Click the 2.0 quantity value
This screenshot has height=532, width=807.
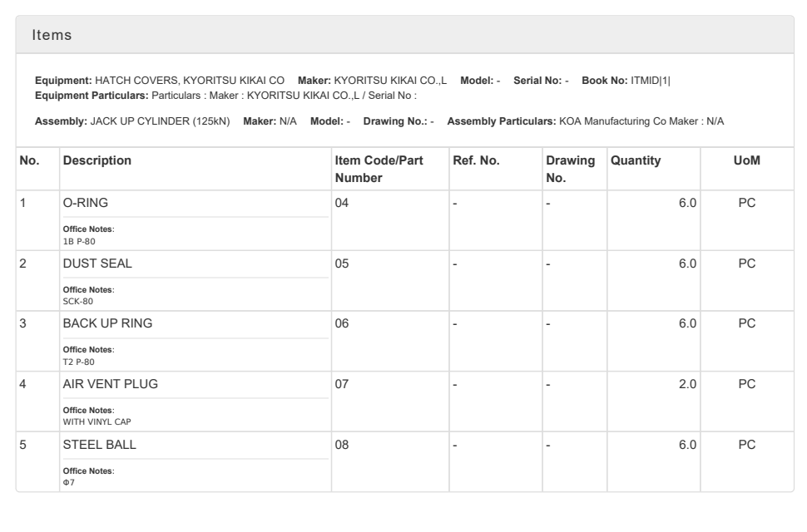(687, 383)
